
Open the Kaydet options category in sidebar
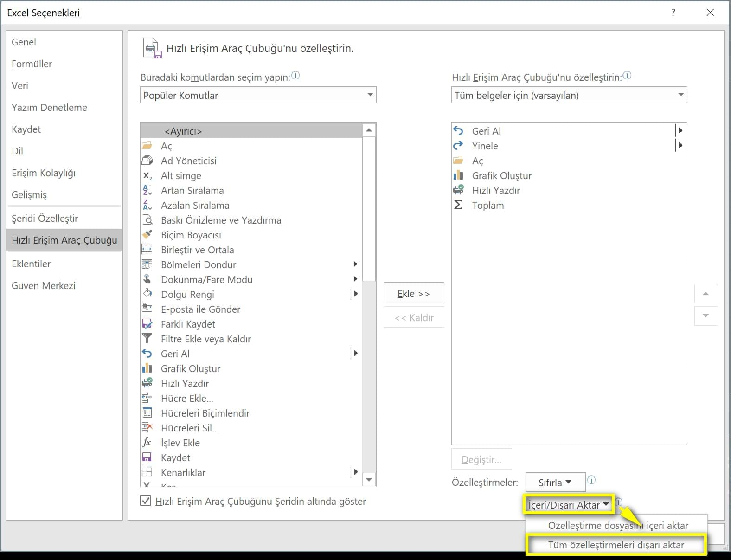click(64, 129)
